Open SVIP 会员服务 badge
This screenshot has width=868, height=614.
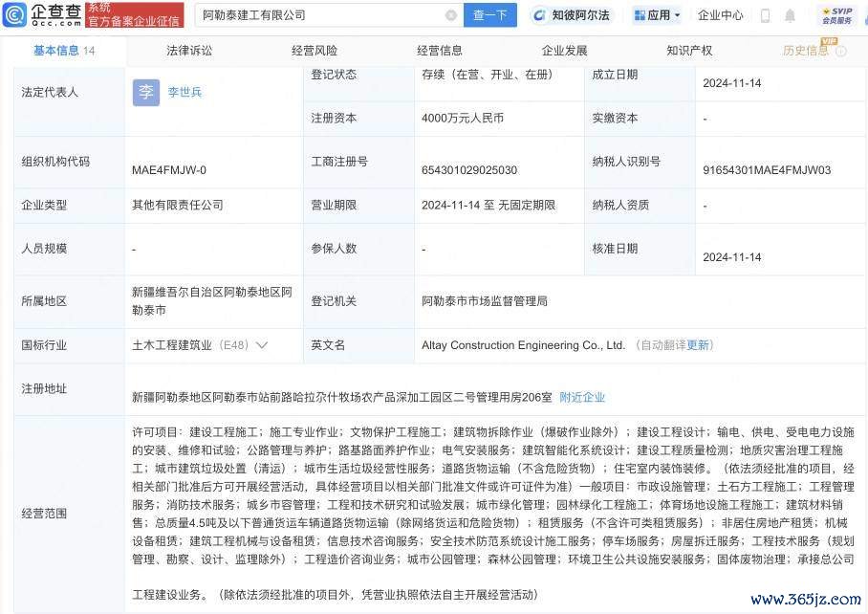(837, 15)
